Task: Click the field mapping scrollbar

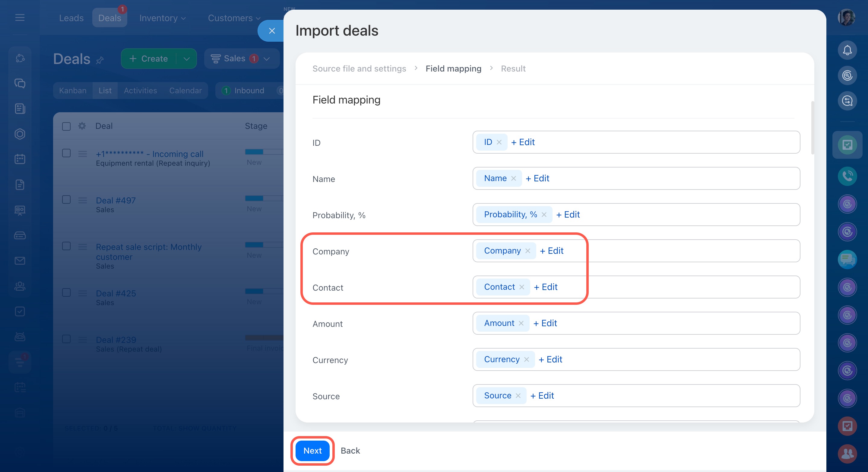Action: click(813, 128)
